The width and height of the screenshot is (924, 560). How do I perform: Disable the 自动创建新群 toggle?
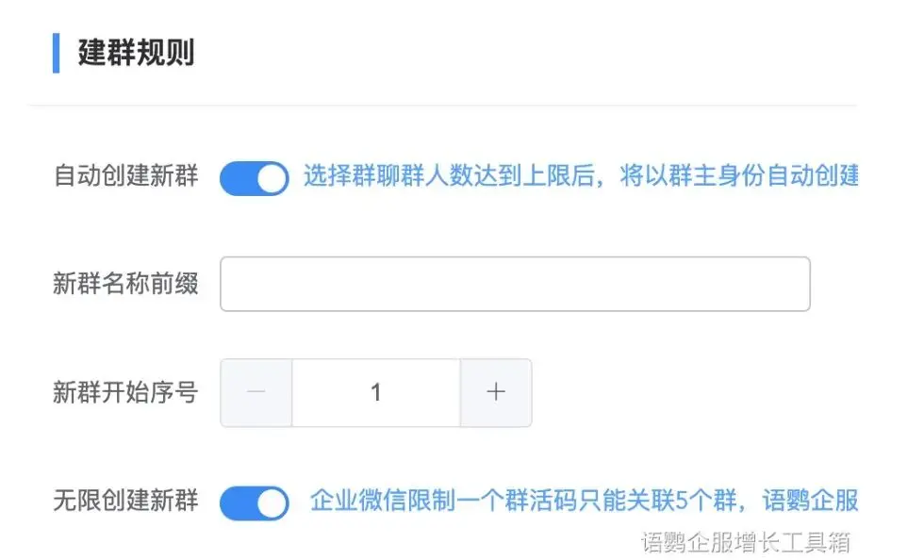click(254, 177)
